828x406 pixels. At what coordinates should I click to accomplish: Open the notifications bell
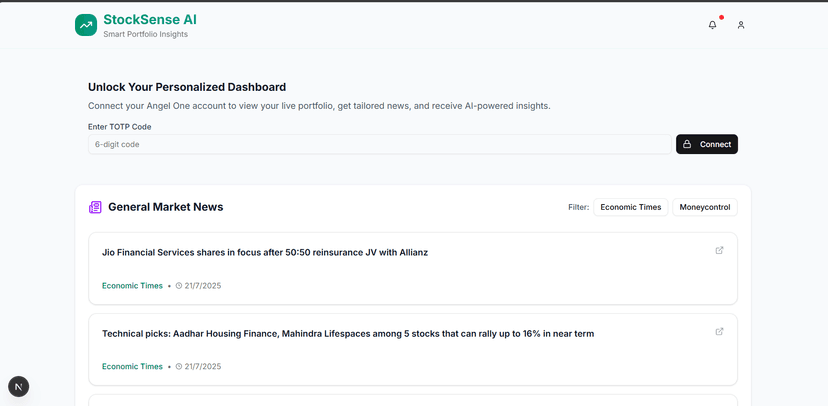click(x=712, y=25)
